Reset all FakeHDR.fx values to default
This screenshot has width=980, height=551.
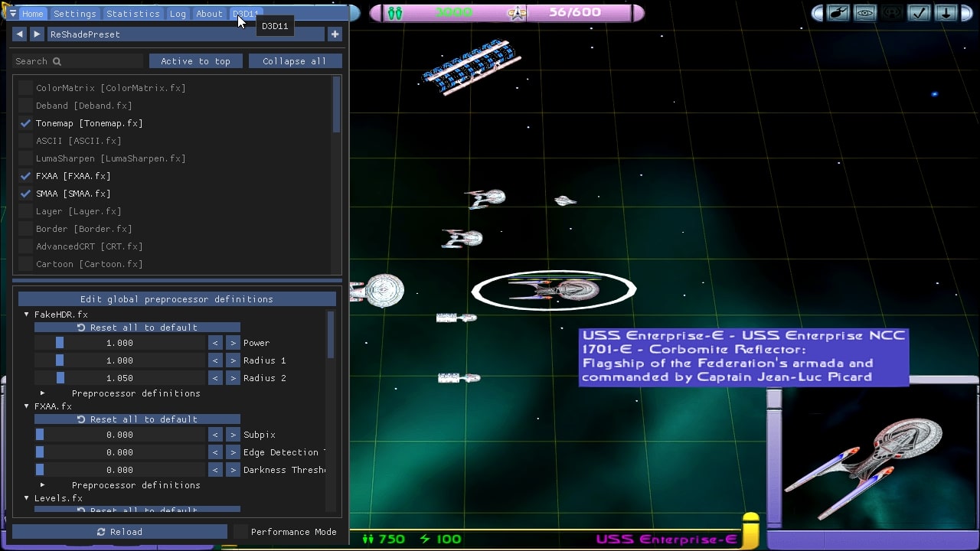point(137,328)
